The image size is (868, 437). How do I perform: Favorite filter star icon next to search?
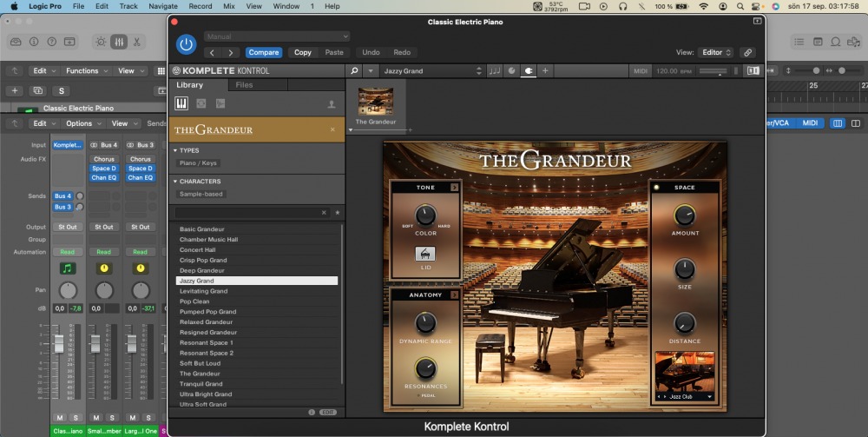click(x=338, y=212)
